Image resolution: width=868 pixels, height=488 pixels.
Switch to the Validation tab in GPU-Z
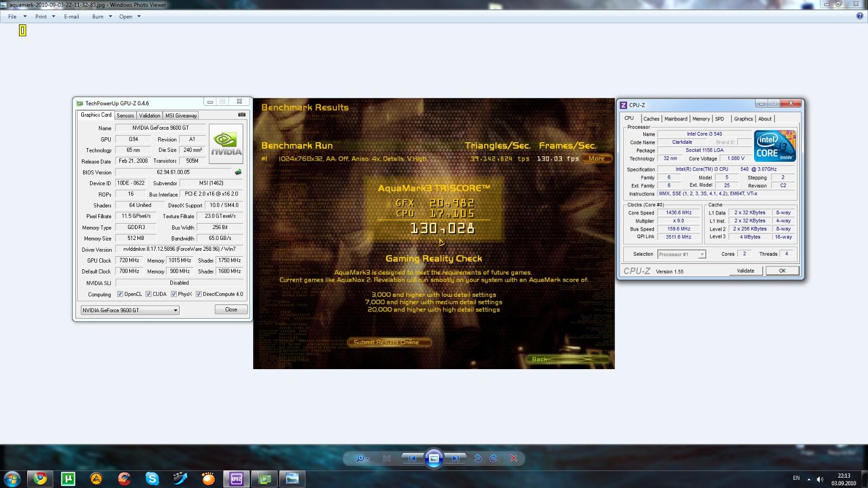click(150, 116)
